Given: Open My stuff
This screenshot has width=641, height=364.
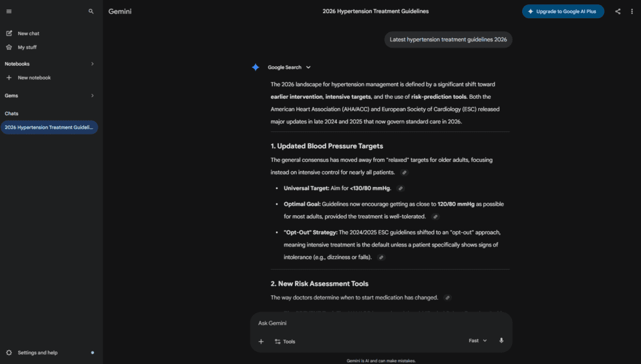Looking at the screenshot, I should pyautogui.click(x=27, y=48).
